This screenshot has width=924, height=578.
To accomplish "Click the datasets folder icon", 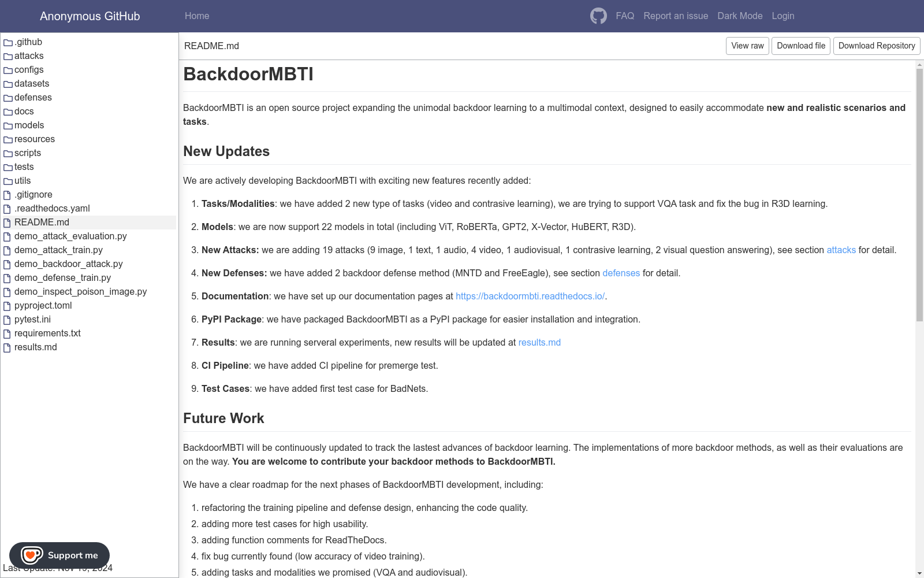I will (8, 84).
